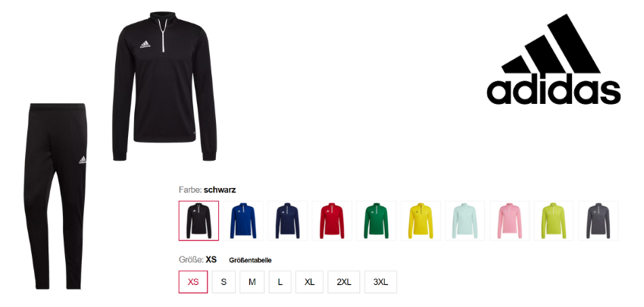
Task: Choose the pink jacket color swatch
Action: 509,221
